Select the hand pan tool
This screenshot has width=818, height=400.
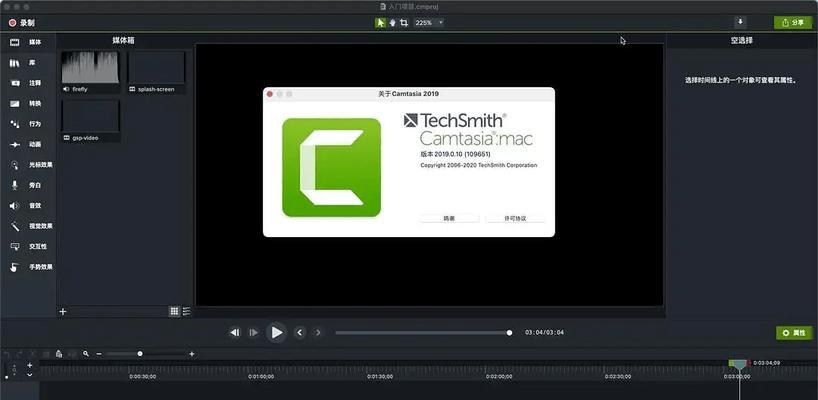coord(392,23)
